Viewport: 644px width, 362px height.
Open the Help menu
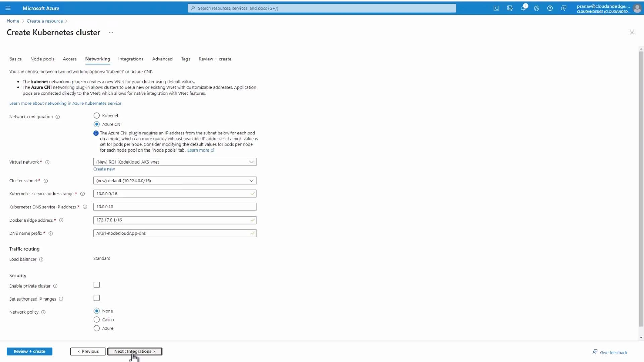[x=550, y=8]
